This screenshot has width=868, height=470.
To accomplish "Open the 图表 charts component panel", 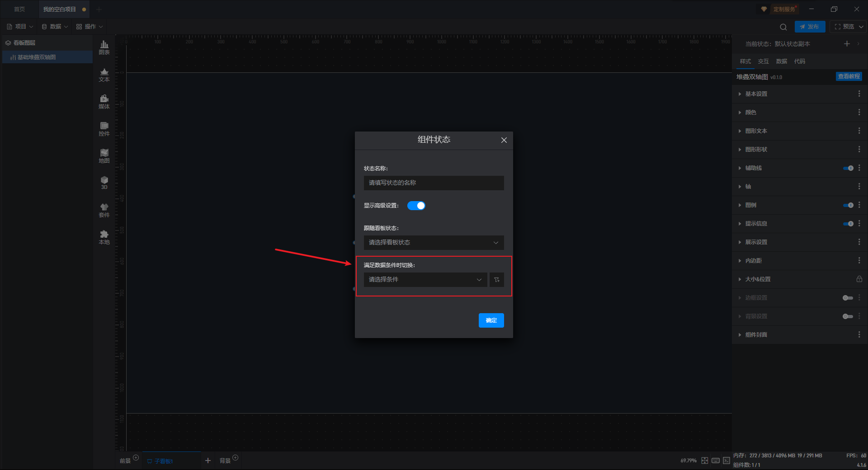I will pyautogui.click(x=104, y=47).
